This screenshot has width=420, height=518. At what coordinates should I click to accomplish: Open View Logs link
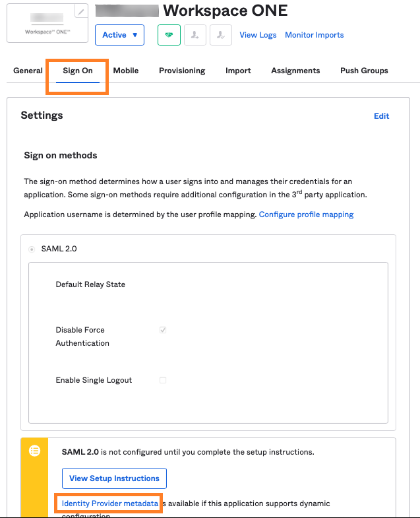[x=258, y=35]
